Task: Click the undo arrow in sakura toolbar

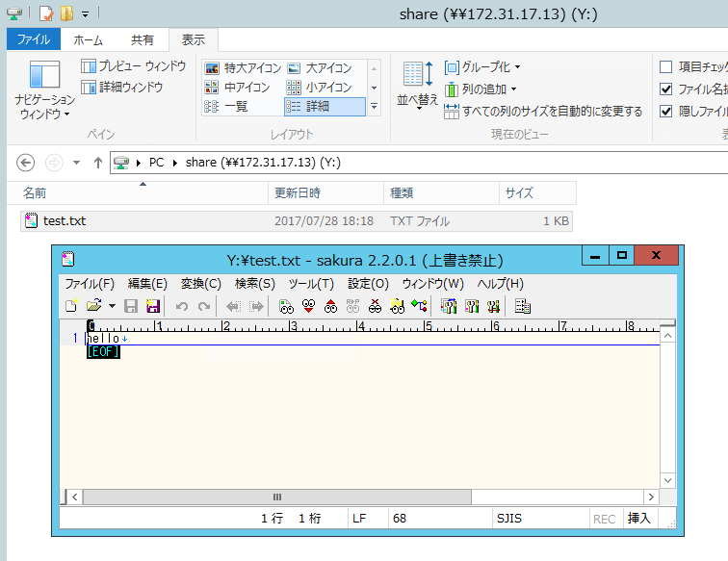Action: click(182, 306)
